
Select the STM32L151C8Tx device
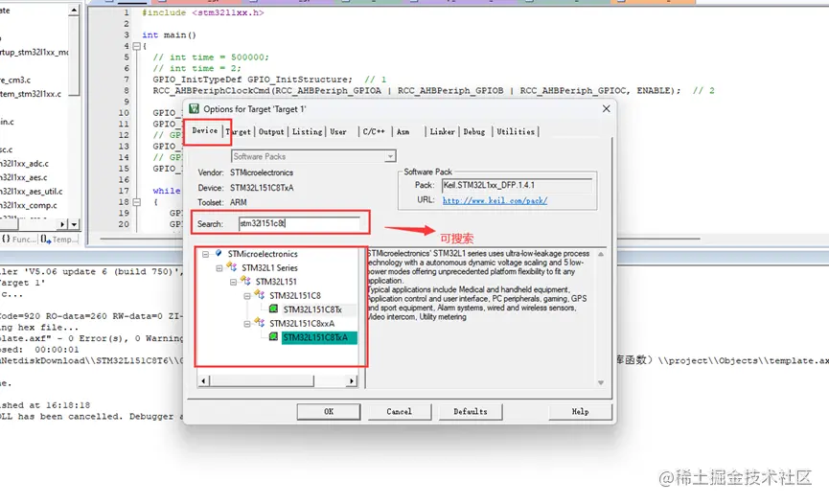[x=312, y=309]
